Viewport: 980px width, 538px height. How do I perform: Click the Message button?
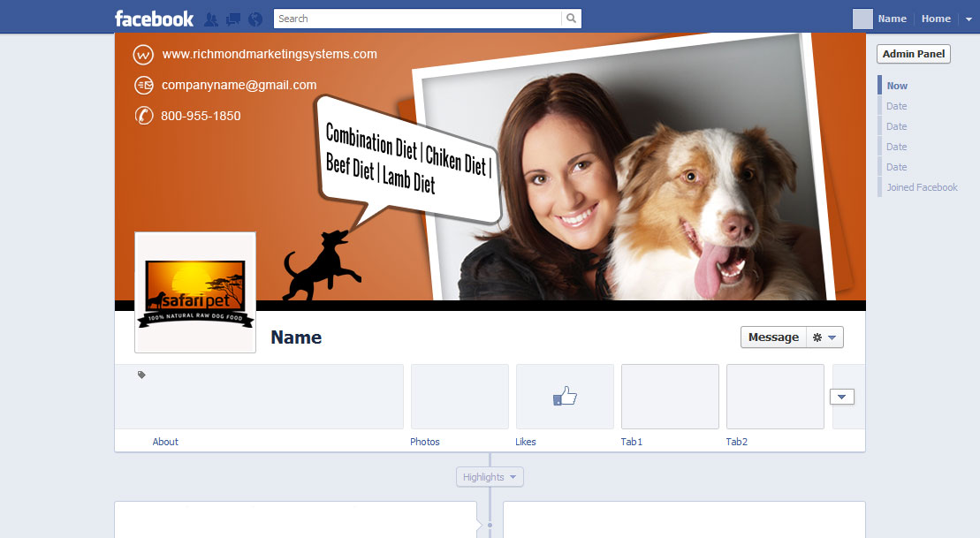(x=772, y=337)
